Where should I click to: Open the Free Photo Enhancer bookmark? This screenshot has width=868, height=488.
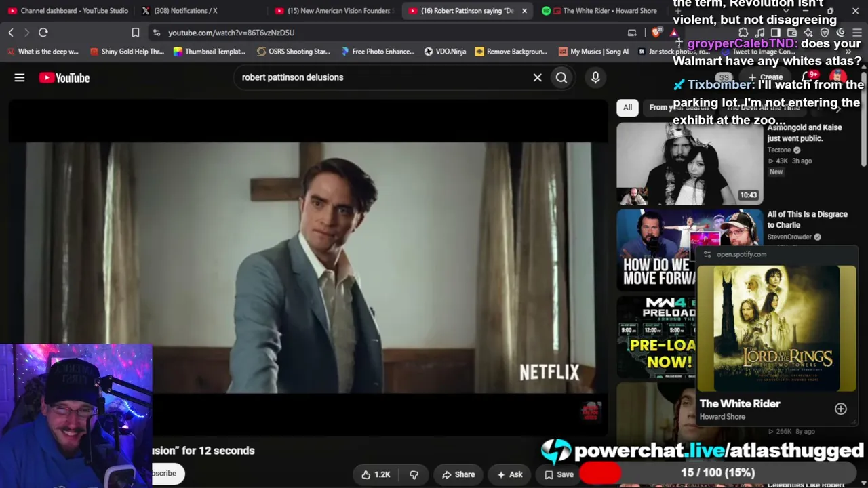click(378, 52)
